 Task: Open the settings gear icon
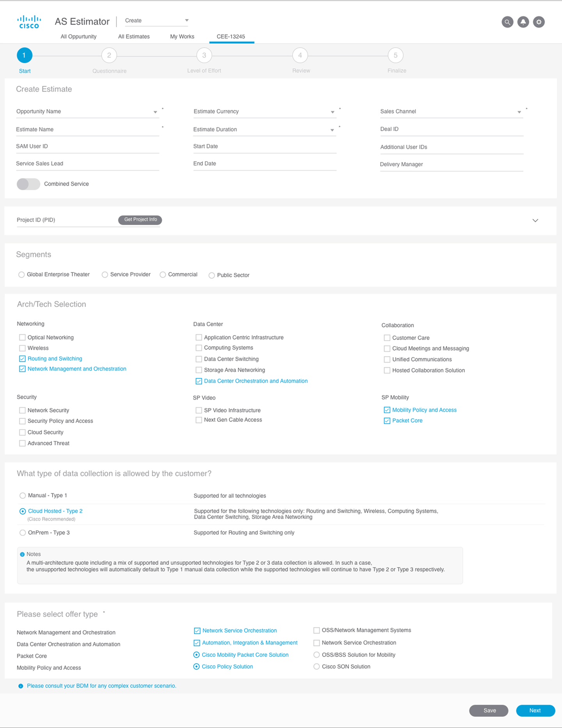(x=539, y=22)
